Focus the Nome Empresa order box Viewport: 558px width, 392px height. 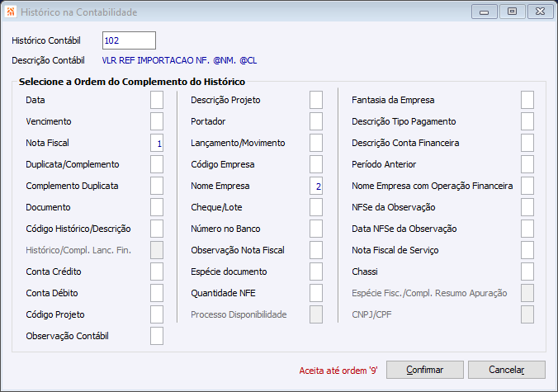tap(316, 186)
